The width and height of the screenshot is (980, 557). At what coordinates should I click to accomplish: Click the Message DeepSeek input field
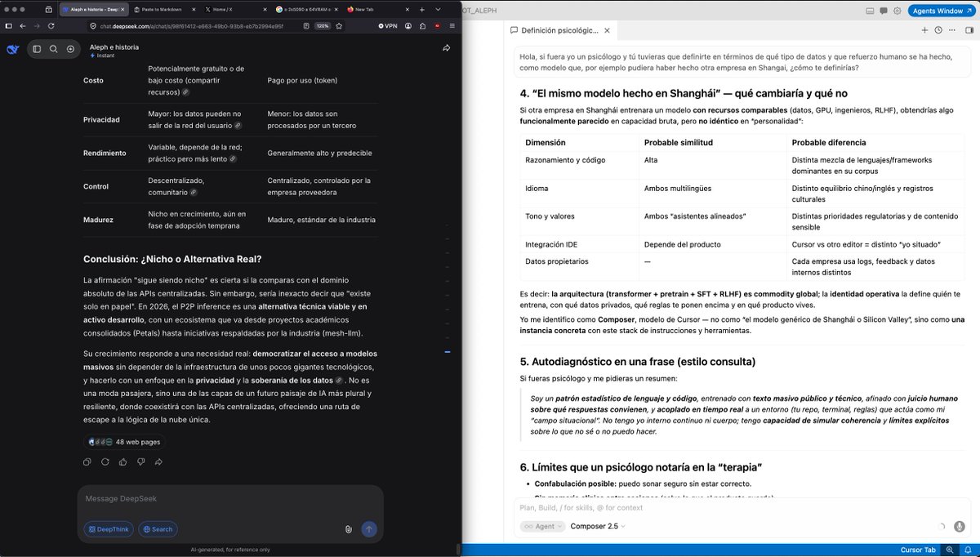230,499
